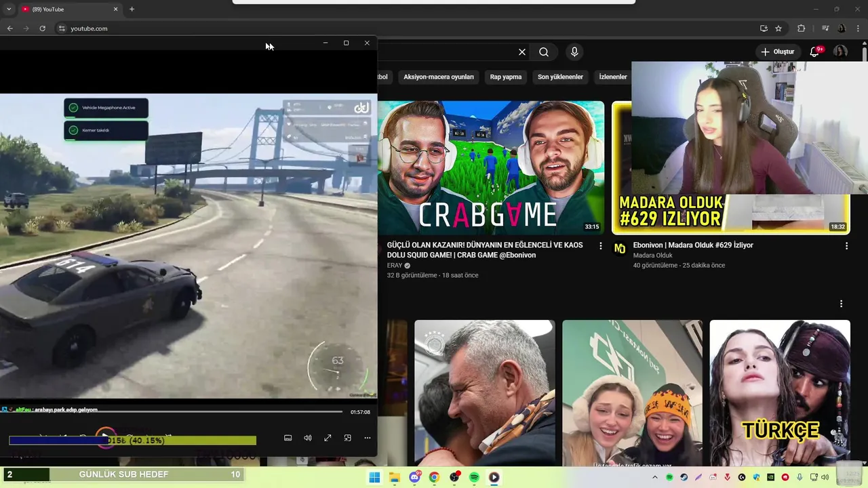The width and height of the screenshot is (868, 488).
Task: Open Chrome three-dot menu
Action: pyautogui.click(x=859, y=28)
